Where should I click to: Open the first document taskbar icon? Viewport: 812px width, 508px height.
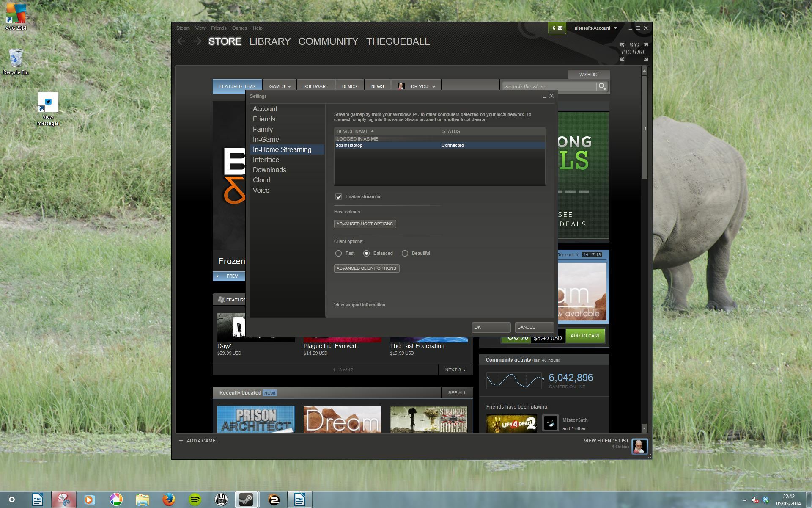(38, 500)
